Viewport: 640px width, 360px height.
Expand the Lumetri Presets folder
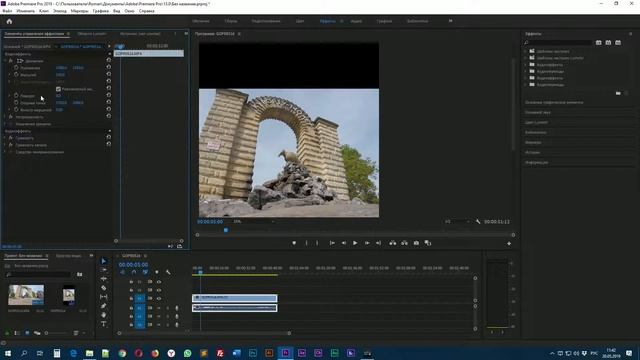click(x=526, y=58)
